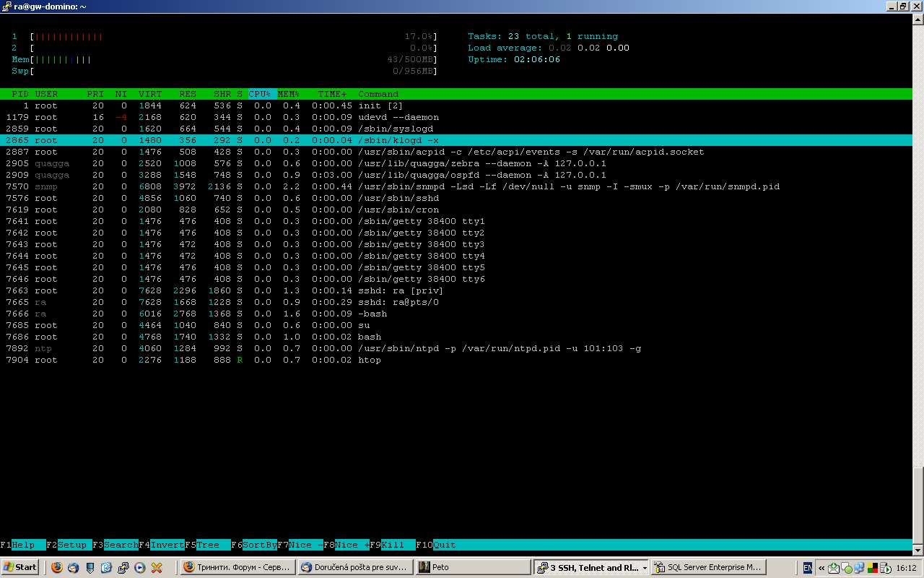Switch to SQL Server Enterprise Manager taskbar item
The width and height of the screenshot is (924, 578).
[x=706, y=567]
